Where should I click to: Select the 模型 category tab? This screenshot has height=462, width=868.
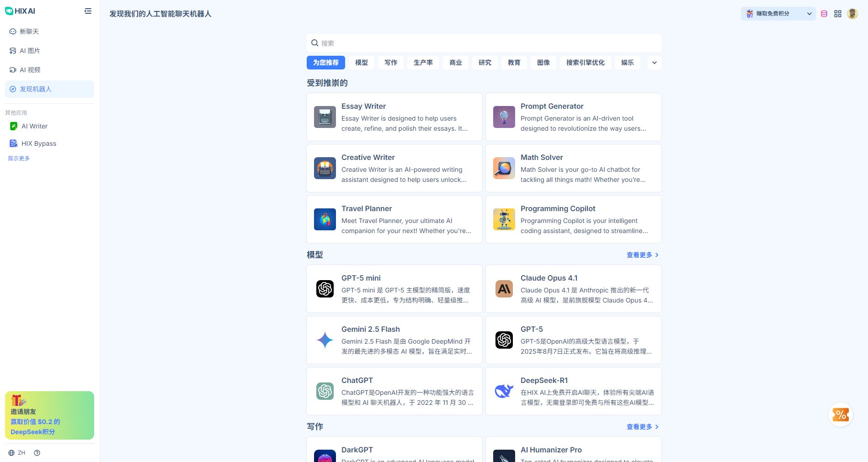click(x=362, y=63)
